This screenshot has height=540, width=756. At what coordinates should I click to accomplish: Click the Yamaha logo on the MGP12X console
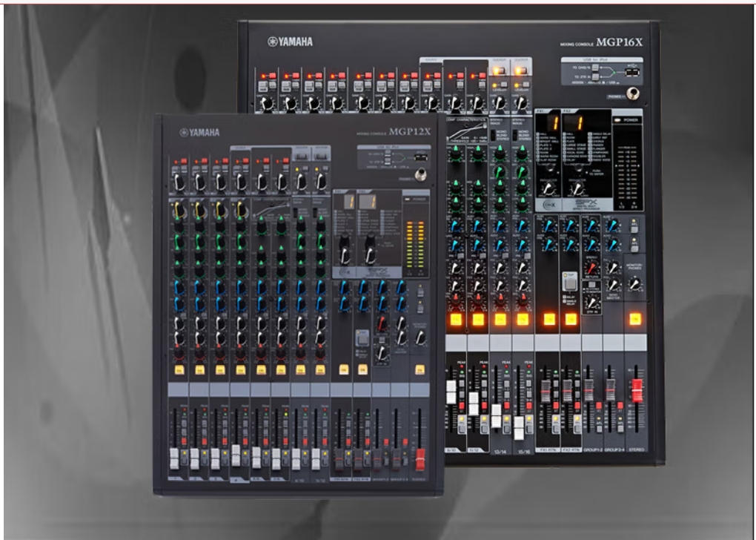pyautogui.click(x=199, y=133)
